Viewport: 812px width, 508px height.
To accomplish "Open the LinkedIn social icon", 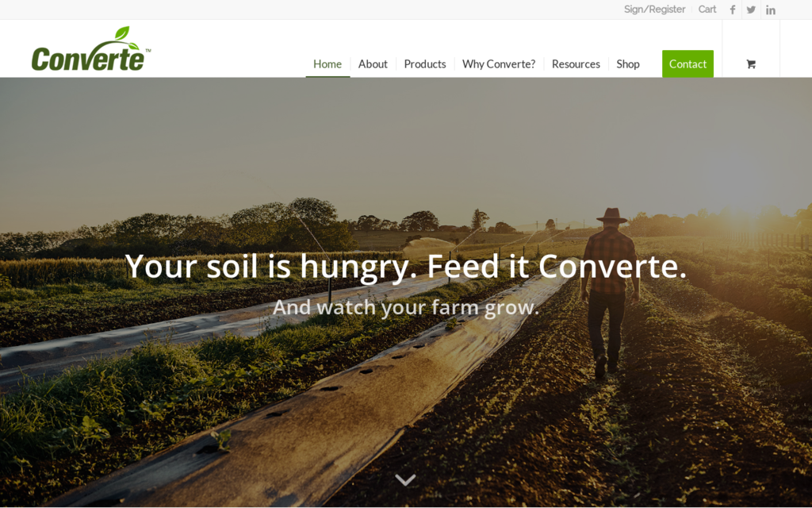I will pos(770,10).
